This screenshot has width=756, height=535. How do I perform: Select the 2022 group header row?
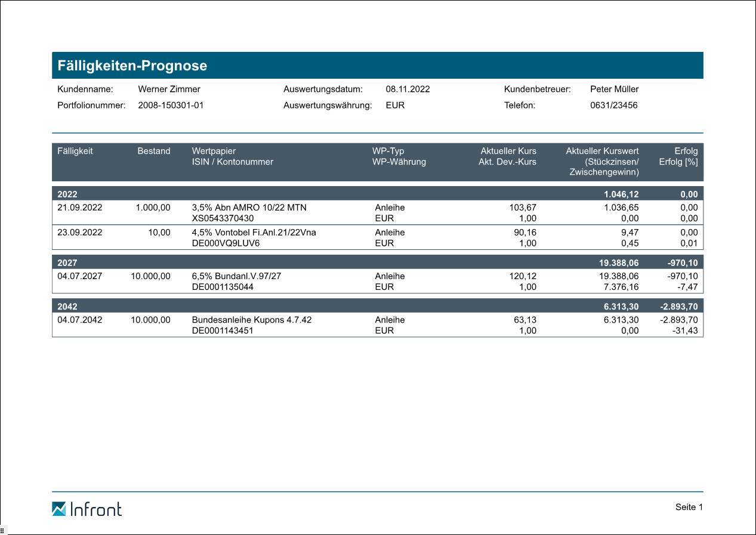(377, 194)
